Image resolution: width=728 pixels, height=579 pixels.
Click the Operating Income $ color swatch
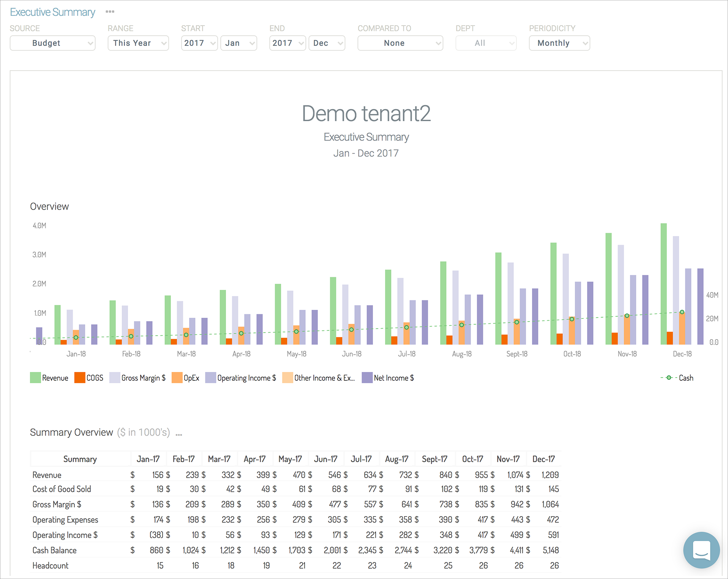coord(210,378)
